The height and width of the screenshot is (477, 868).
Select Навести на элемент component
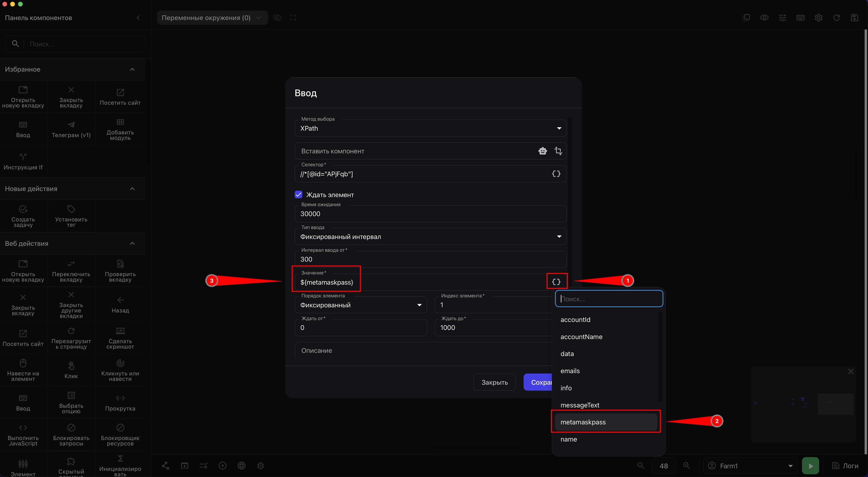(x=23, y=370)
